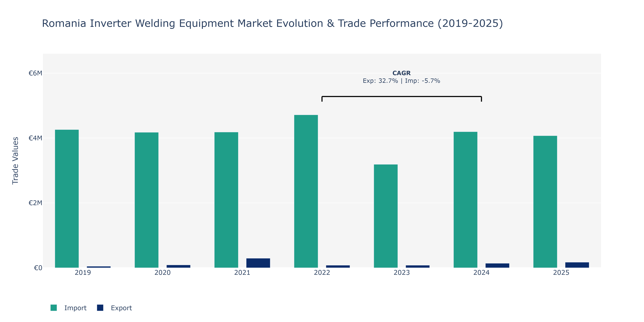Select the 2024 Export bar
The width and height of the screenshot is (644, 322).
(497, 266)
